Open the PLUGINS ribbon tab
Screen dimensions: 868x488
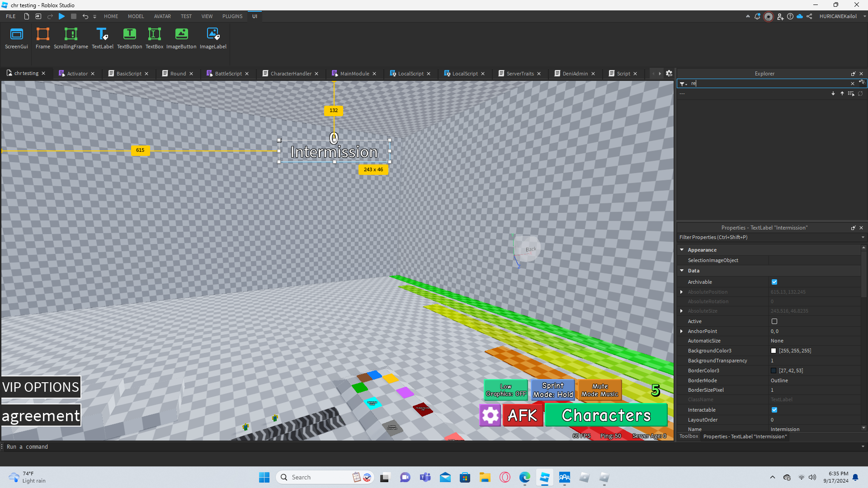[x=232, y=16]
